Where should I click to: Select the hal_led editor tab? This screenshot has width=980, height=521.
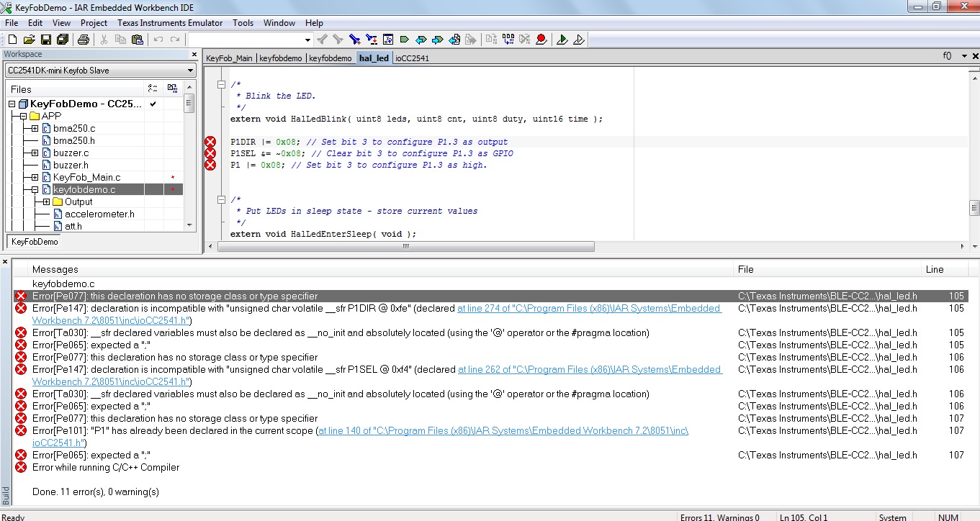coord(374,58)
